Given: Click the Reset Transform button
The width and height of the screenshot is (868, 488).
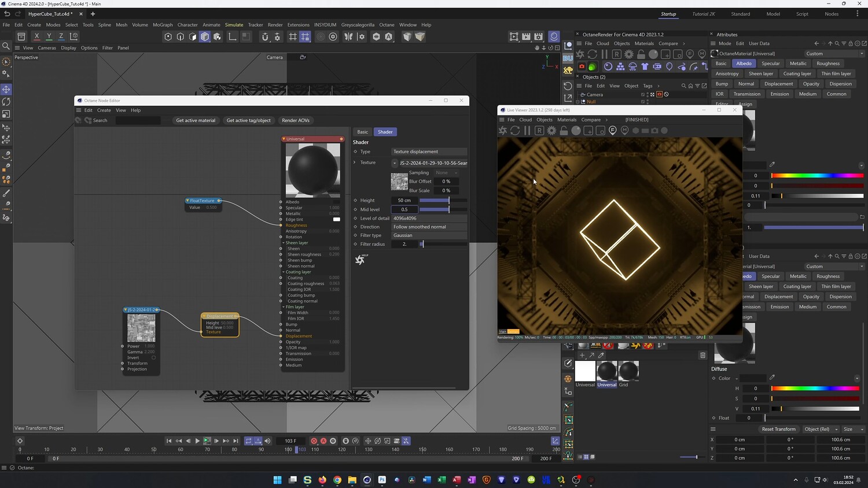Looking at the screenshot, I should coord(778,429).
